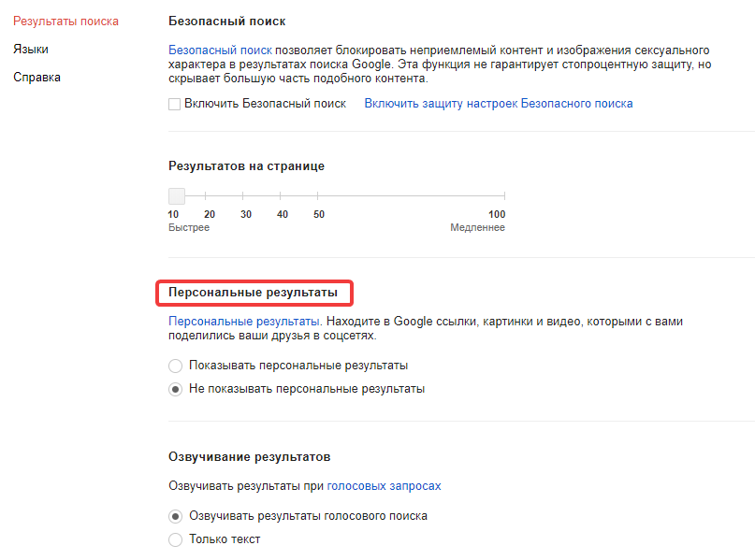Click the "Персональные результаты" highlighted heading
Screen dimensions: 755x560
click(253, 293)
